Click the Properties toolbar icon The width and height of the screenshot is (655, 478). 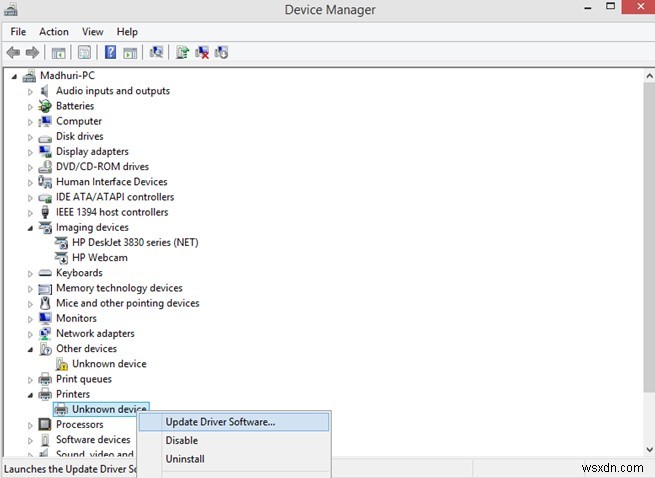coord(84,53)
